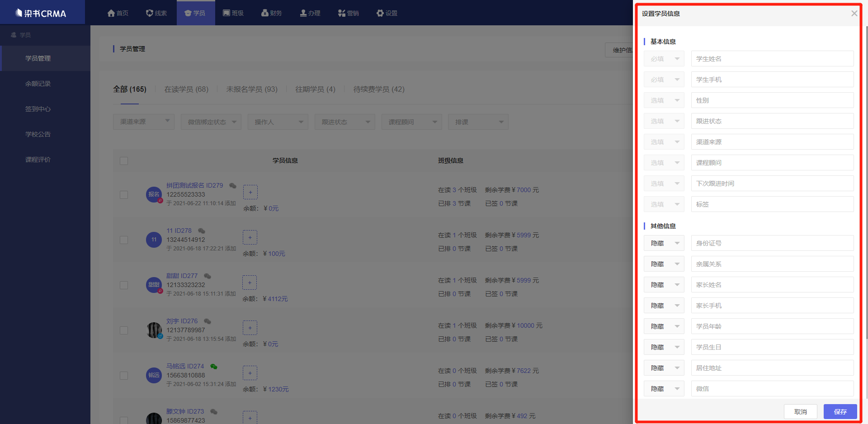Click the 保存 button

pyautogui.click(x=840, y=412)
